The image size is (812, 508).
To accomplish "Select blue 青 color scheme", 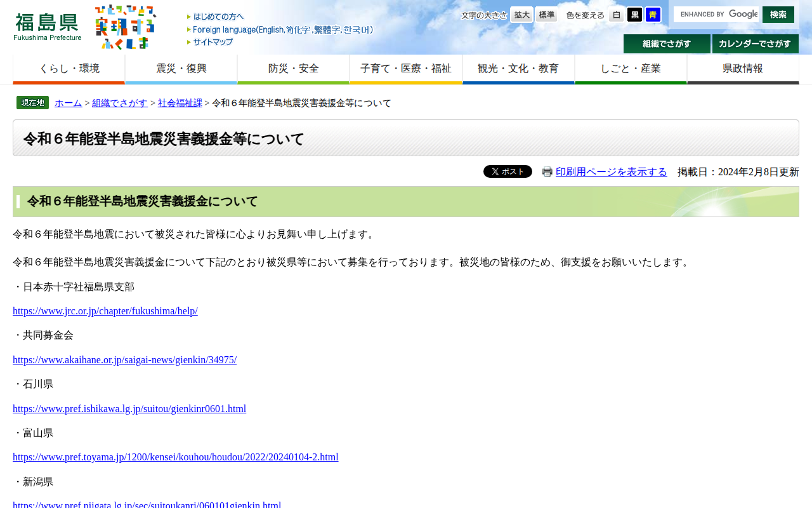I will click(653, 15).
